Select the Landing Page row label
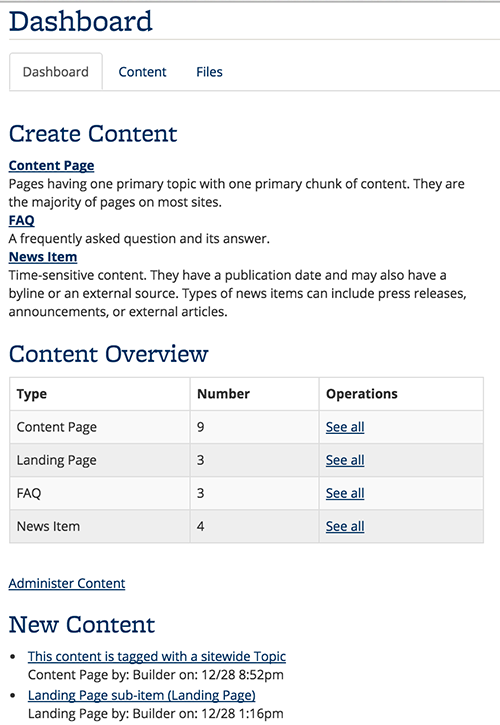500x725 pixels. click(x=56, y=460)
